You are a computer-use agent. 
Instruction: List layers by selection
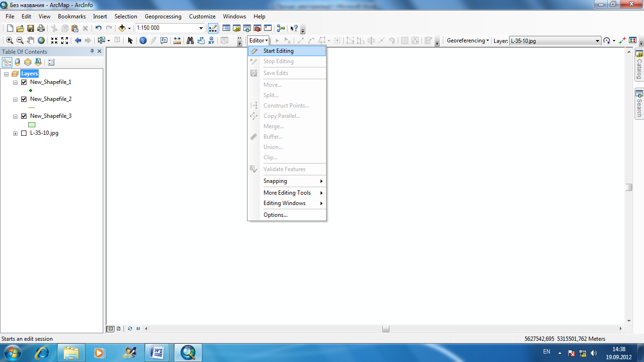click(x=38, y=62)
